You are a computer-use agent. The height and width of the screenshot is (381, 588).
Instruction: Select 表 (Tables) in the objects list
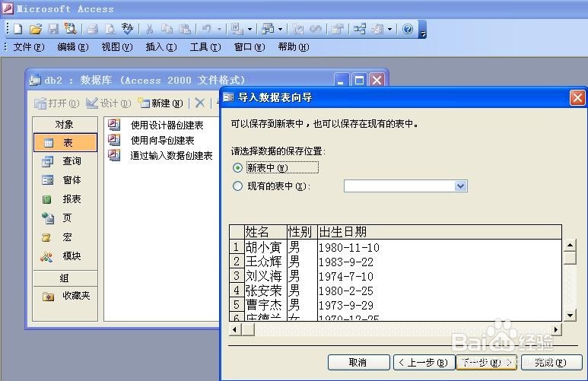(x=65, y=142)
